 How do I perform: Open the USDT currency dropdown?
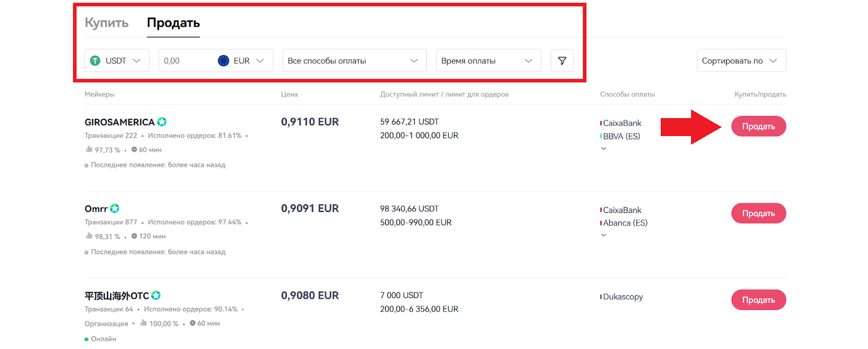click(117, 61)
